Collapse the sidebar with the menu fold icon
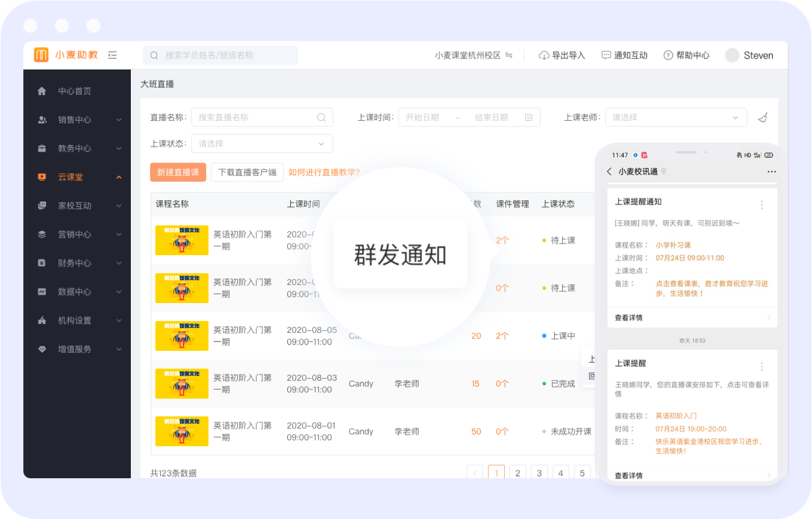 coord(113,55)
